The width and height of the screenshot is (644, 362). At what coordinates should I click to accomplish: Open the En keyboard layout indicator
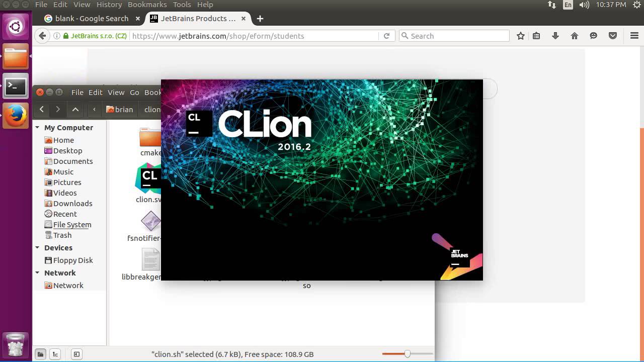coord(568,5)
